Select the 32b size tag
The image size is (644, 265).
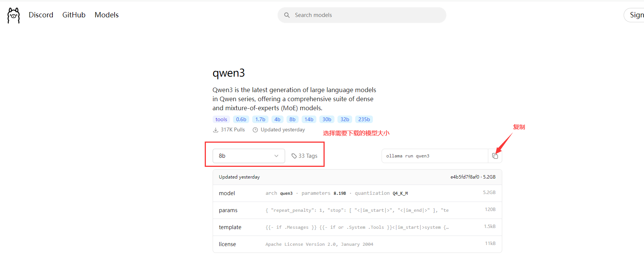(345, 119)
